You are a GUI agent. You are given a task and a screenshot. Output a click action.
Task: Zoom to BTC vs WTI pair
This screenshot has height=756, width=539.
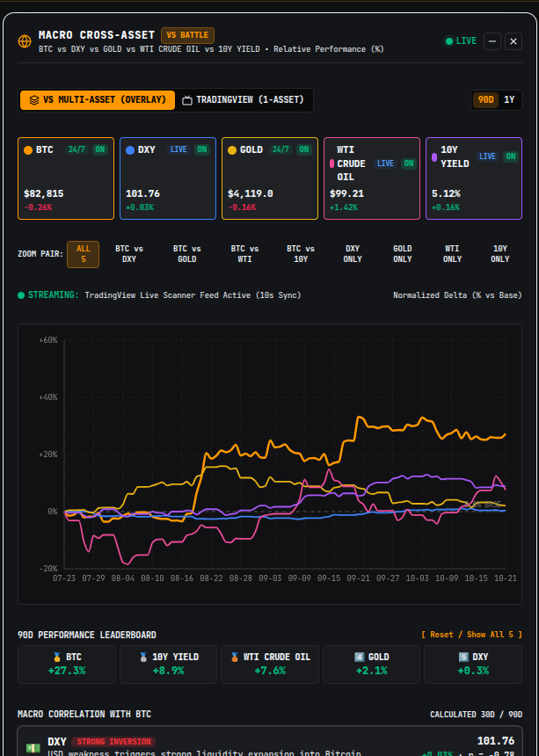244,254
